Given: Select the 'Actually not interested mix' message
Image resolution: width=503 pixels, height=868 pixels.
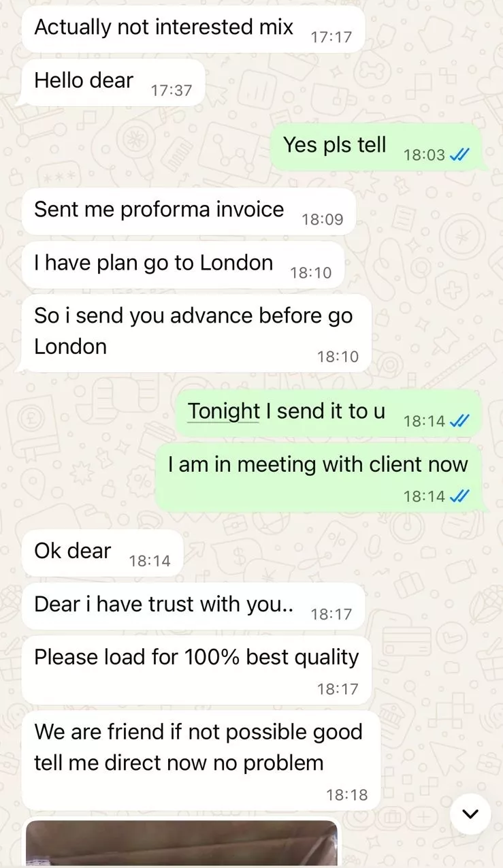Looking at the screenshot, I should 193,28.
